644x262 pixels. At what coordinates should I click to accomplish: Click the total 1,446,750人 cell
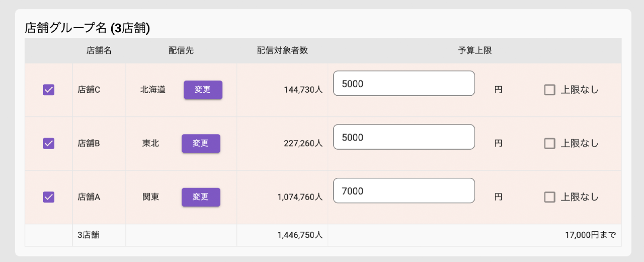click(x=300, y=235)
